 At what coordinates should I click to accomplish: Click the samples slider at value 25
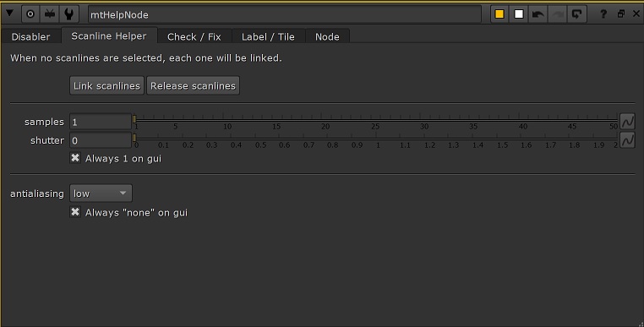375,119
